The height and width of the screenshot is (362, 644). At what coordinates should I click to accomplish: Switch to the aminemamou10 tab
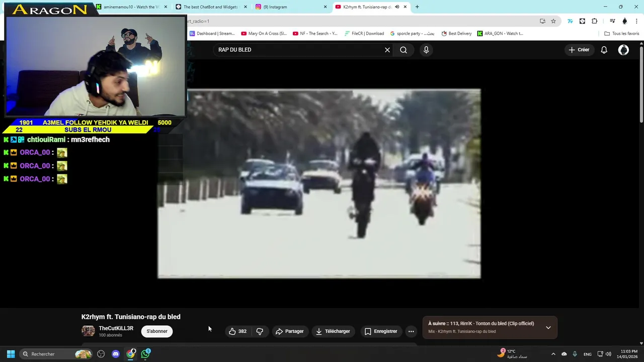tap(132, 7)
